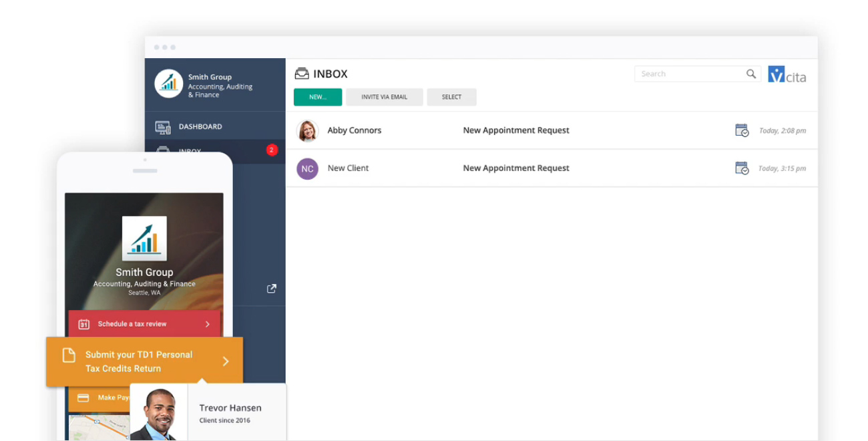
Task: Click the map thumbnail on phone
Action: [x=99, y=428]
